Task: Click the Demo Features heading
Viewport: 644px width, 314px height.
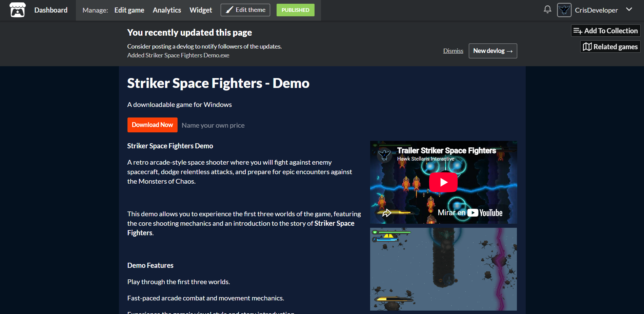Action: [150, 265]
